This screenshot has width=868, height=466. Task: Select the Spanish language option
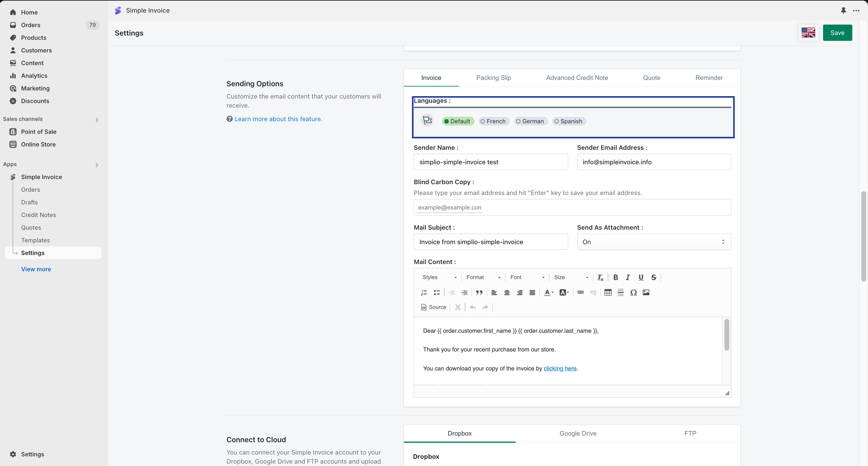coord(569,121)
